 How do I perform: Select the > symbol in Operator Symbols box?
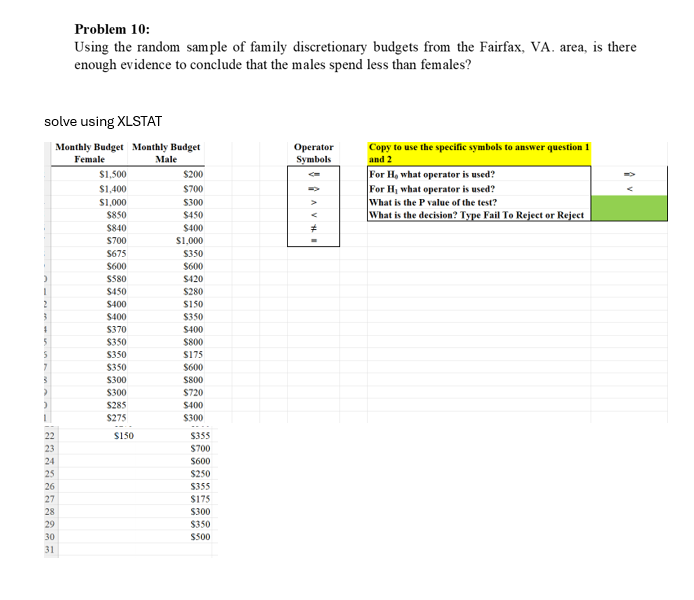click(x=313, y=203)
